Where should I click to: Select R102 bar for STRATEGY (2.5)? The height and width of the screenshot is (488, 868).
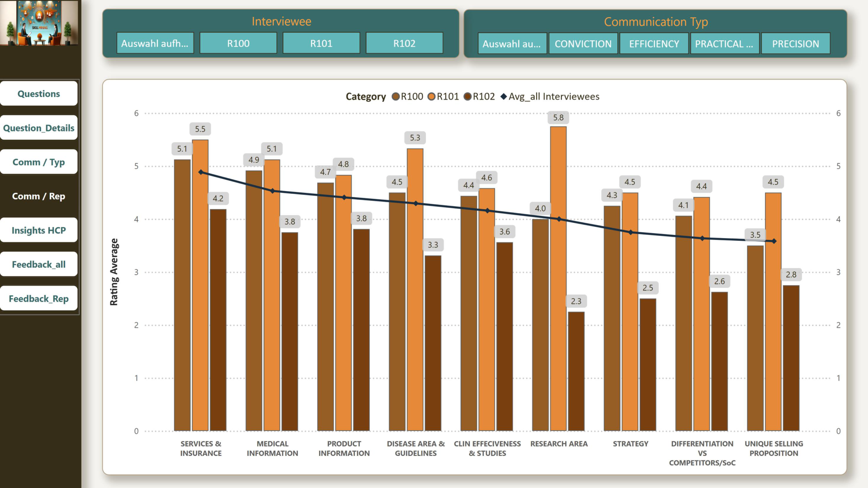coord(648,365)
